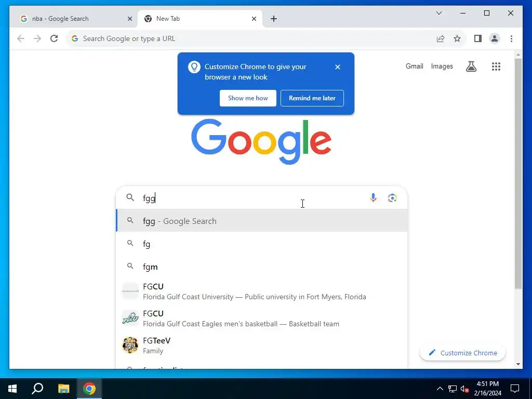The image size is (532, 399).
Task: Click Remind me later
Action: [312, 98]
